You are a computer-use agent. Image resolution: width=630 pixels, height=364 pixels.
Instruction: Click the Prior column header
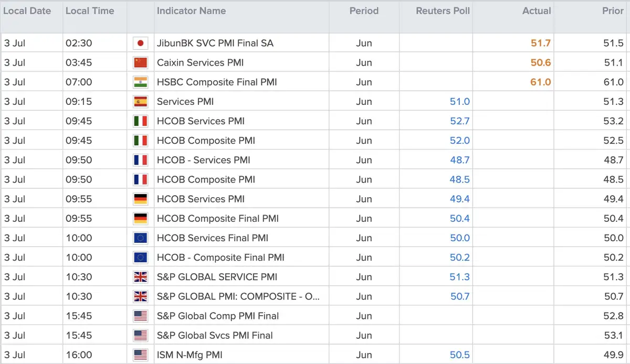point(613,10)
